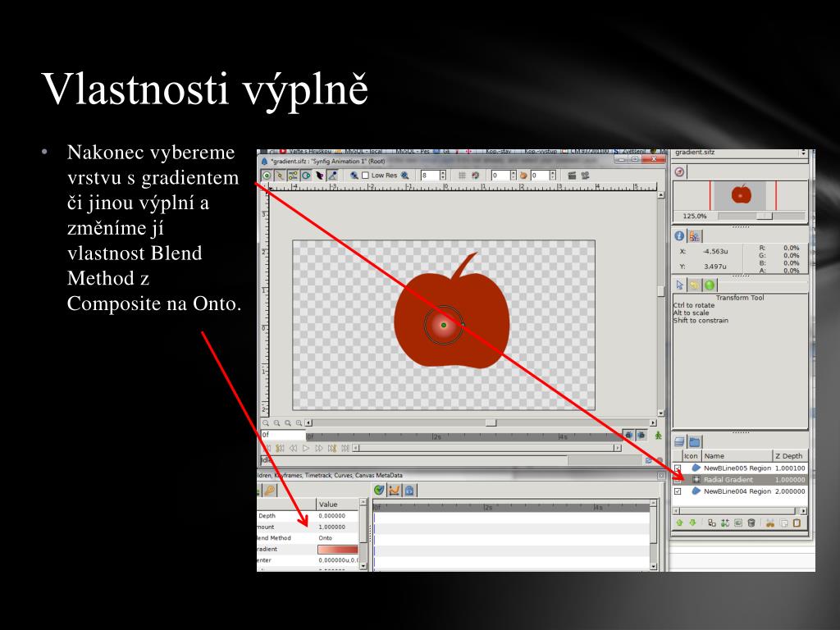
Task: Click future onion skin frames field
Action: (x=540, y=176)
